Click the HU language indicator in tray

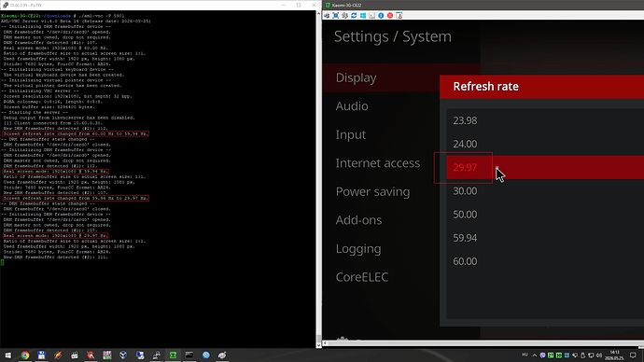pyautogui.click(x=525, y=355)
